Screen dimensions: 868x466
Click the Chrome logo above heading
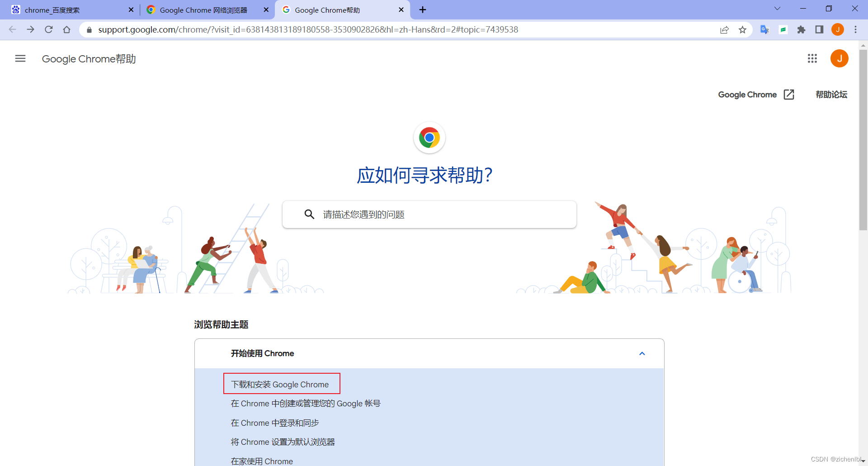click(x=429, y=138)
